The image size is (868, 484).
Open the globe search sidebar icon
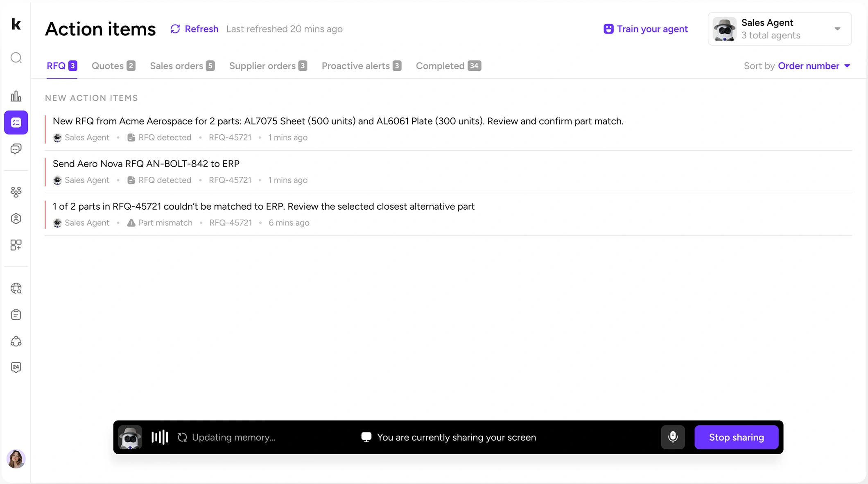(16, 288)
